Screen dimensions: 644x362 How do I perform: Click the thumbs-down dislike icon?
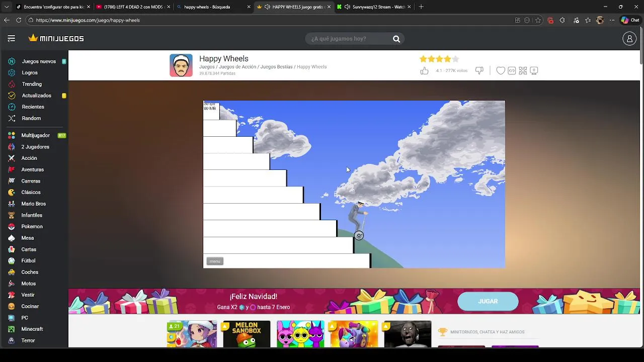[479, 71]
